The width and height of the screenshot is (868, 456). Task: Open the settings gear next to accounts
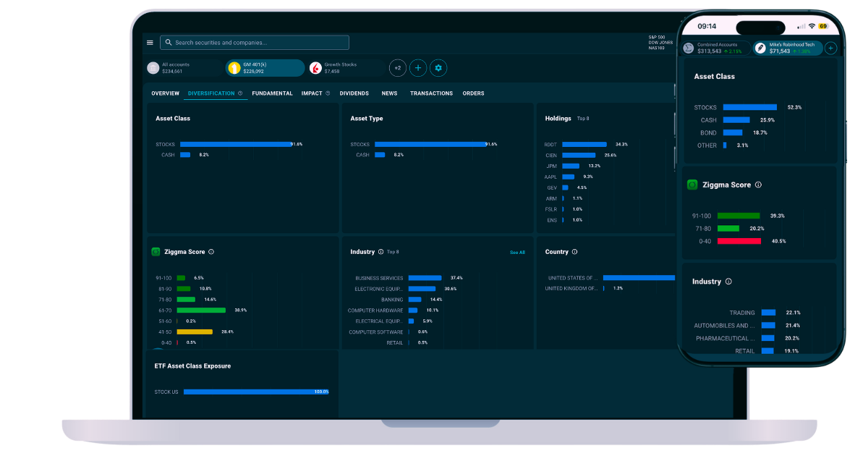click(x=438, y=68)
